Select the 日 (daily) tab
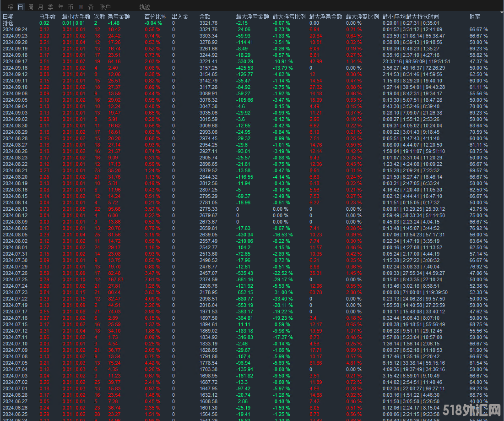The width and height of the screenshot is (504, 421). [20, 7]
